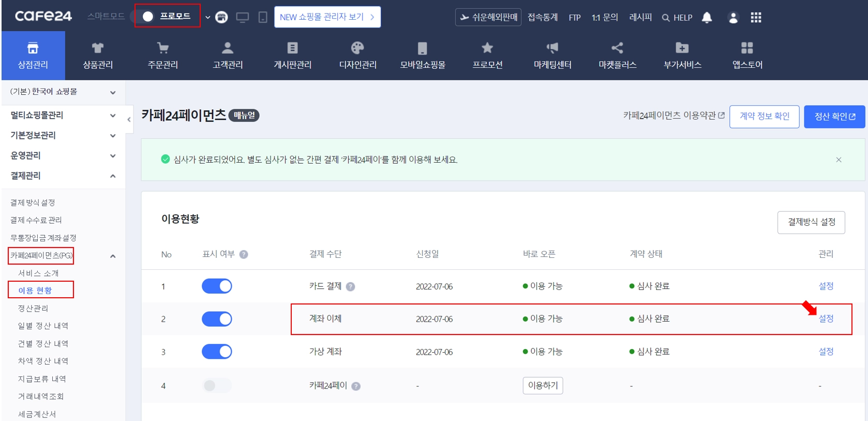Open 결제 방식 설정 in sidebar
Screen dimensions: 868x421
point(33,202)
